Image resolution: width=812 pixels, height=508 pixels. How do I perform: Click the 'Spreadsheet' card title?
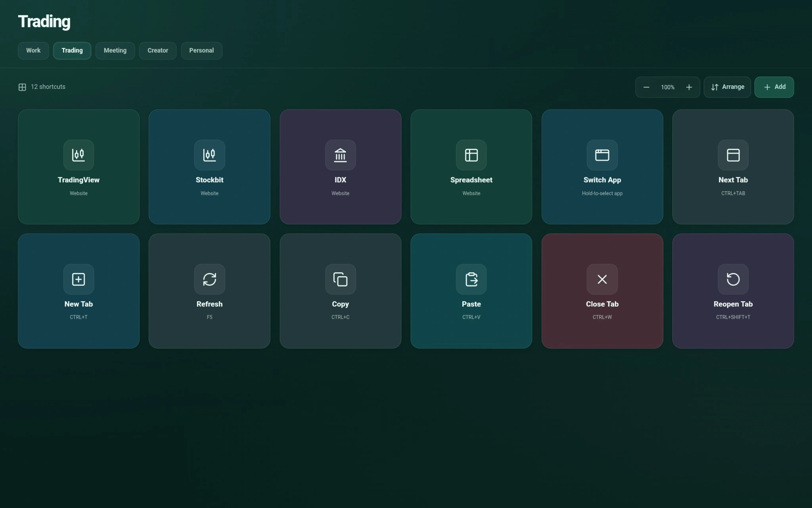tap(471, 180)
